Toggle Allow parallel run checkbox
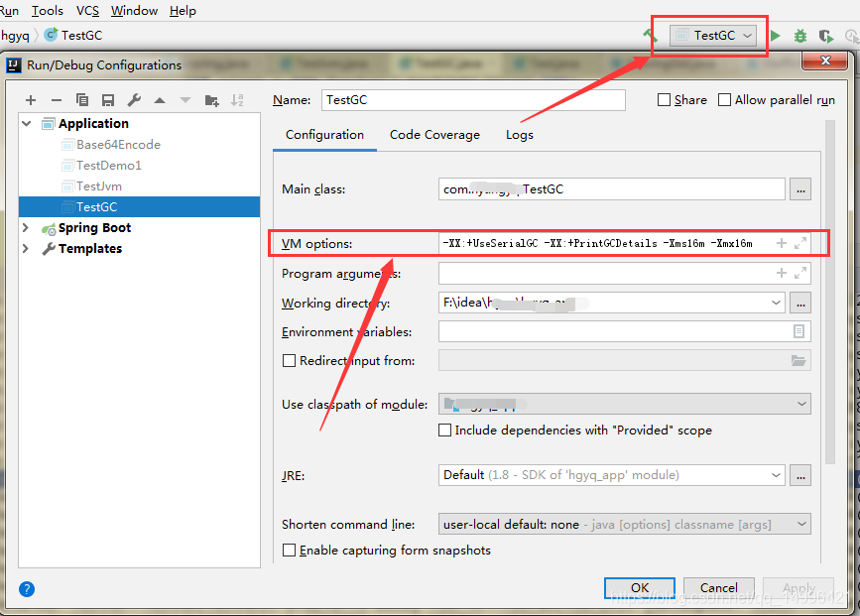This screenshot has height=616, width=860. pyautogui.click(x=724, y=100)
